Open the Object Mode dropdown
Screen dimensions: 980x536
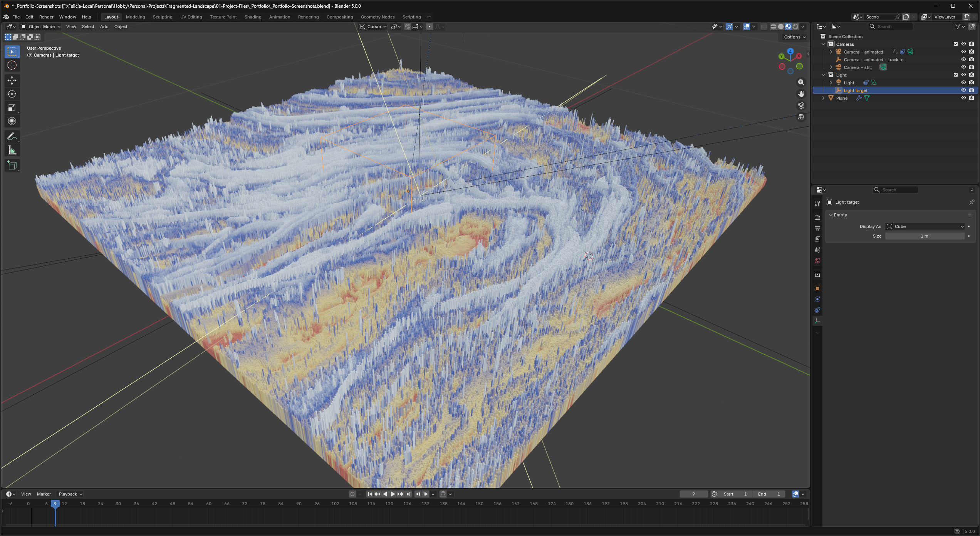pos(41,27)
